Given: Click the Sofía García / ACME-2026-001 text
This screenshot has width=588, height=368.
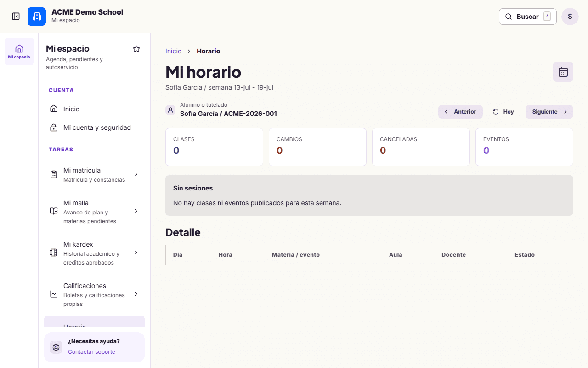Looking at the screenshot, I should [x=228, y=114].
